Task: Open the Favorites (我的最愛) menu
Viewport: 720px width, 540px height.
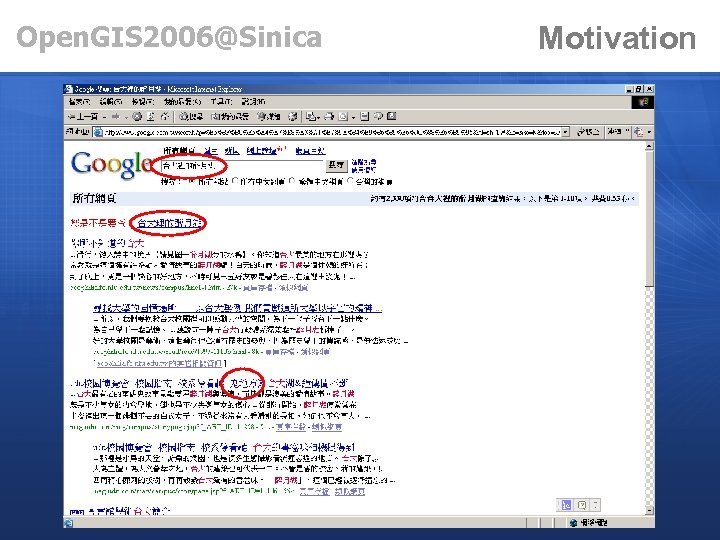Action: [183, 102]
